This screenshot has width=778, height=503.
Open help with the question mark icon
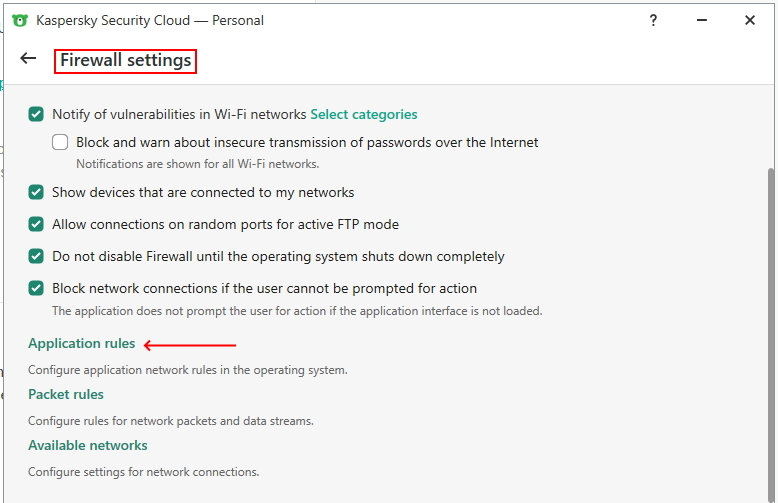click(x=653, y=20)
